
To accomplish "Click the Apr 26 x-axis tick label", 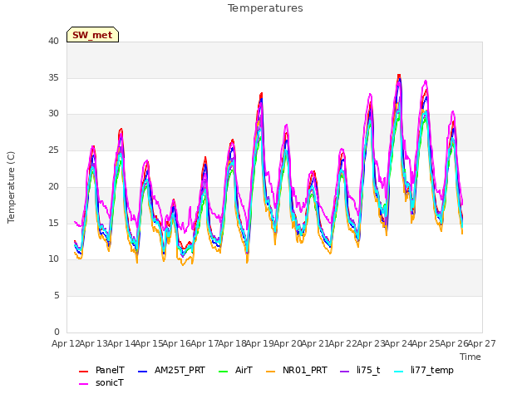I will (454, 343).
